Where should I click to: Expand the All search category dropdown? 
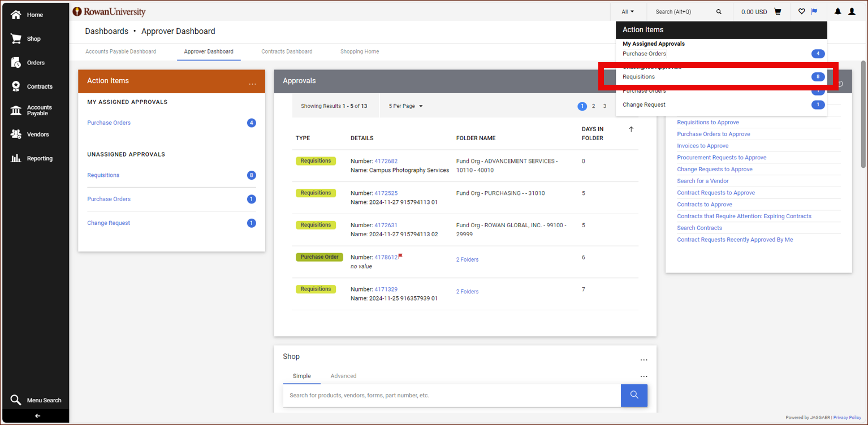[627, 11]
